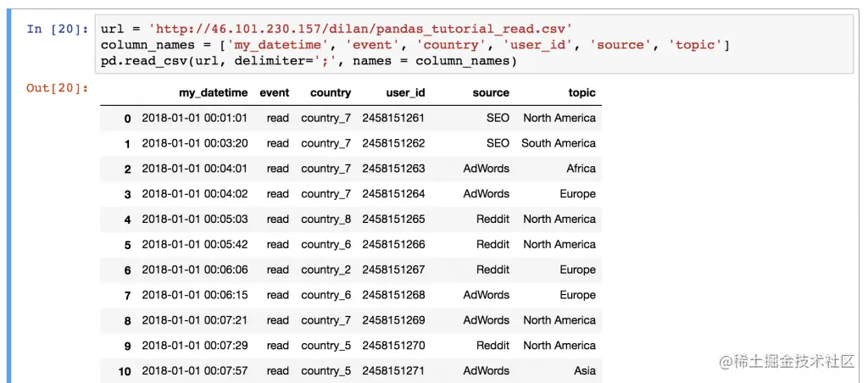Select datetime 2018-01-01 00:05:42

pos(195,245)
